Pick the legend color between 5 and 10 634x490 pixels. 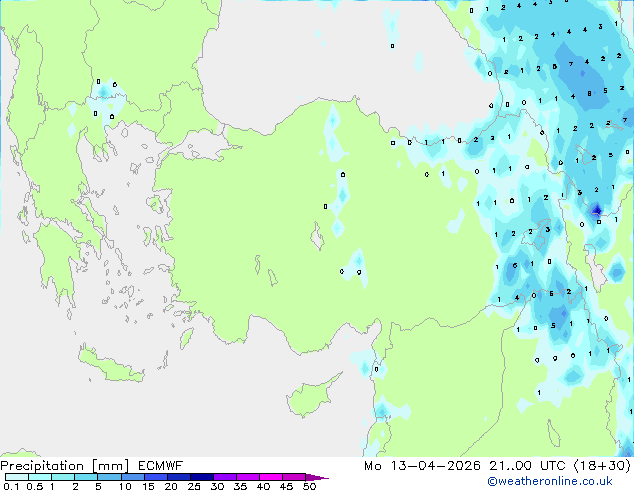pos(109,477)
